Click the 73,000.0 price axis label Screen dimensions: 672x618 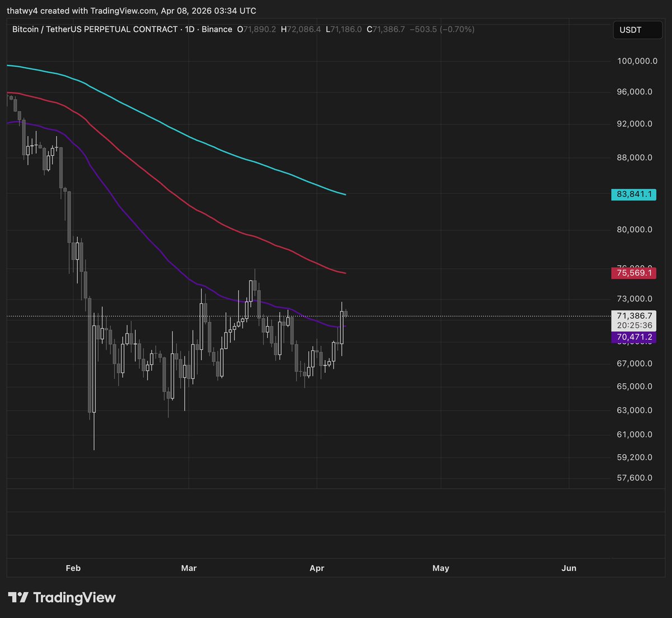(x=634, y=299)
